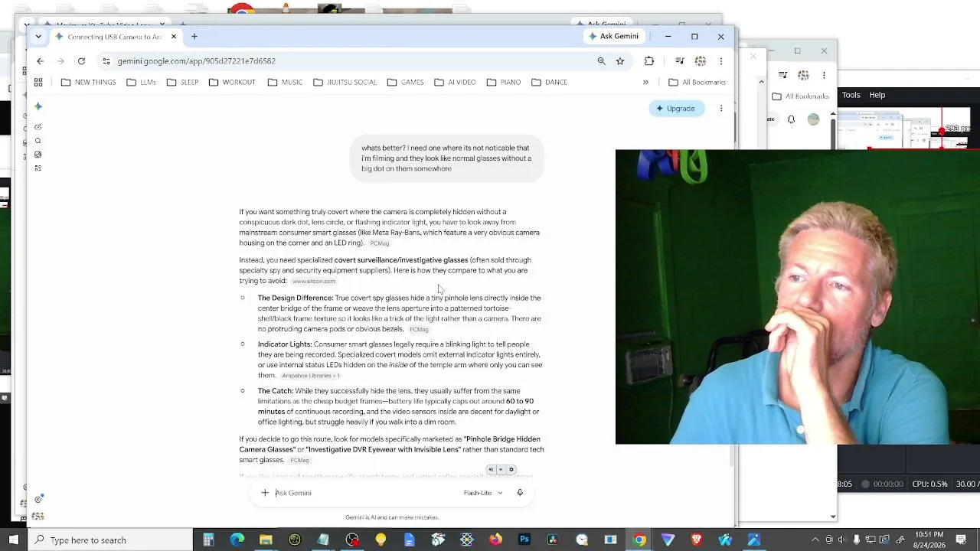Open the Help menu in the background window
The width and height of the screenshot is (980, 551).
pos(877,96)
